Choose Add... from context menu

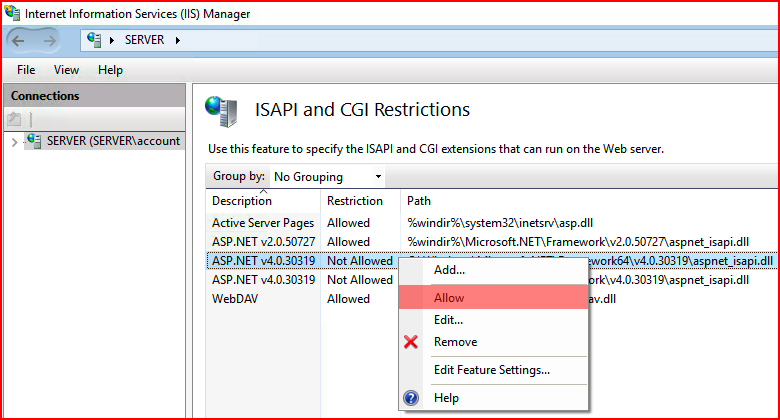coord(493,270)
